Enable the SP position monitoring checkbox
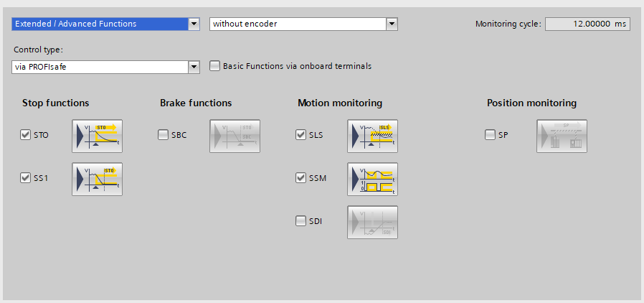The image size is (644, 303). click(x=491, y=135)
